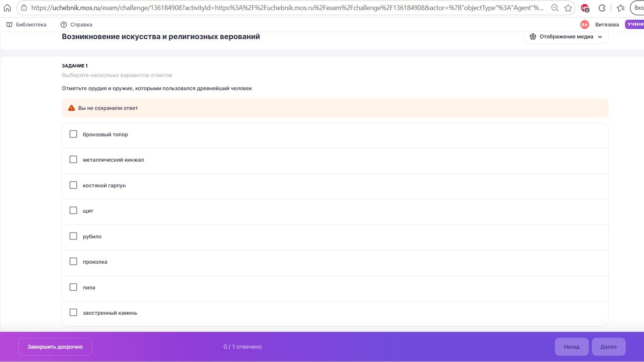This screenshot has width=644, height=362.
Task: Click the Возникновение искусства и религиозных верований title
Action: [161, 36]
